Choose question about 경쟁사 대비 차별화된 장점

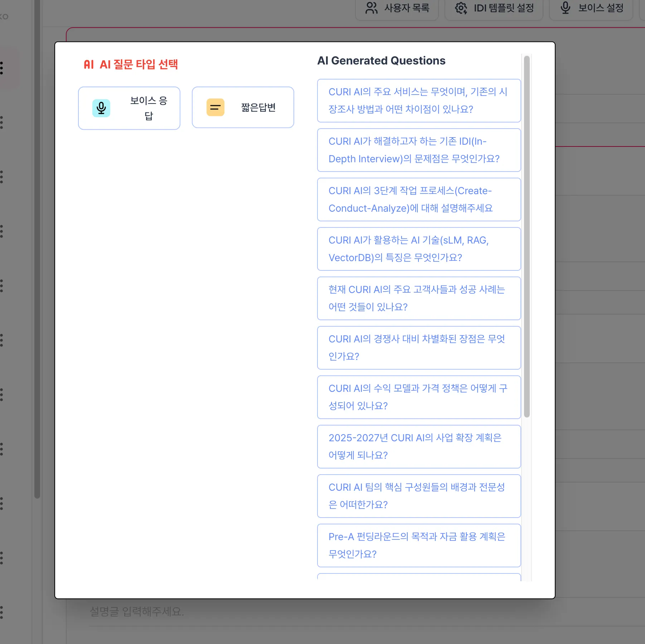[419, 348]
